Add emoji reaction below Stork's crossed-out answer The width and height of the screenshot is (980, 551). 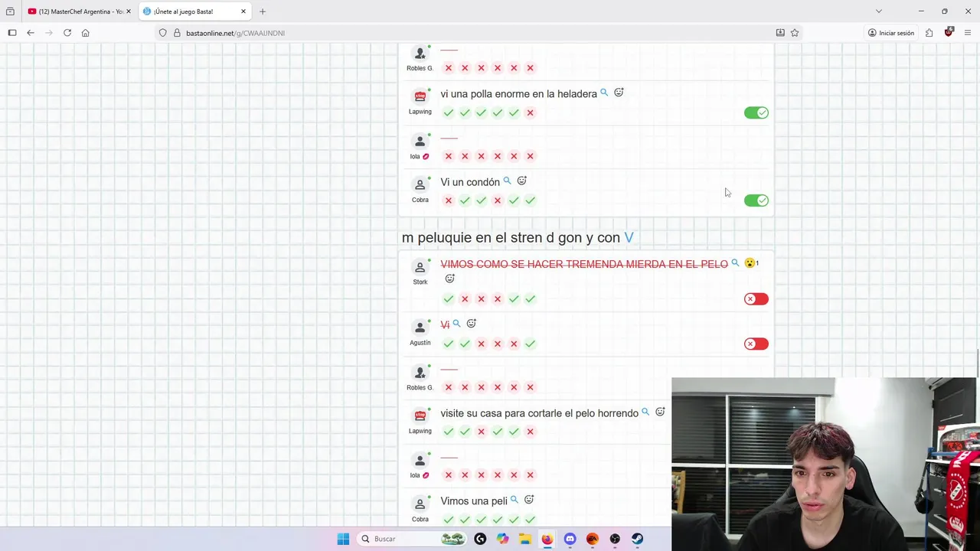coord(449,279)
